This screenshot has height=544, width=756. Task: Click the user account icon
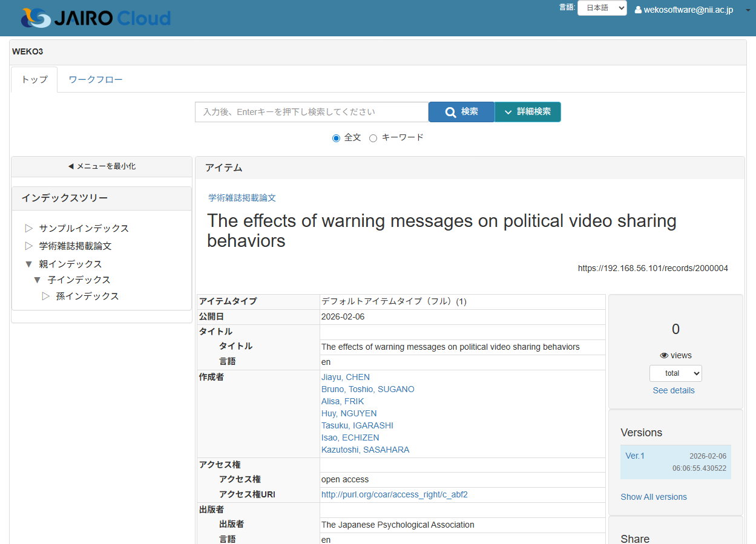click(638, 10)
